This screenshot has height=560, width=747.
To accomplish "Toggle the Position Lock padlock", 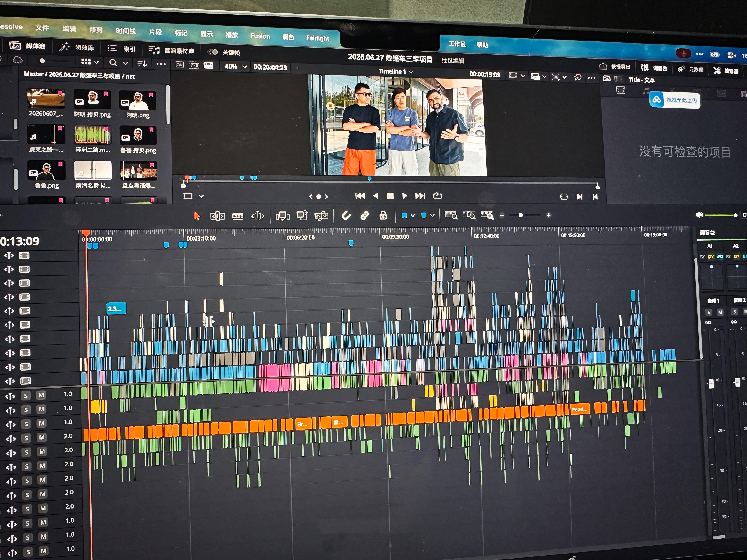I will 383,215.
